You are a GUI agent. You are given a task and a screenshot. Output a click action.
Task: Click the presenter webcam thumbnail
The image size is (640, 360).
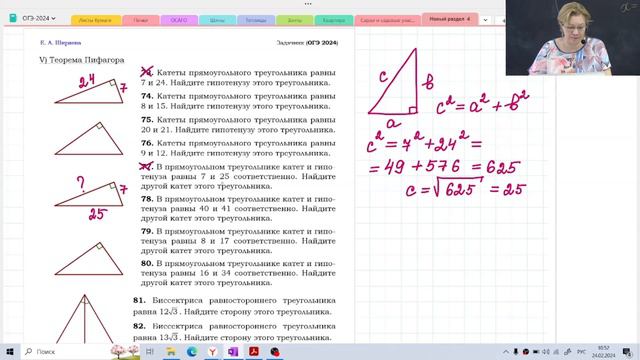573,38
